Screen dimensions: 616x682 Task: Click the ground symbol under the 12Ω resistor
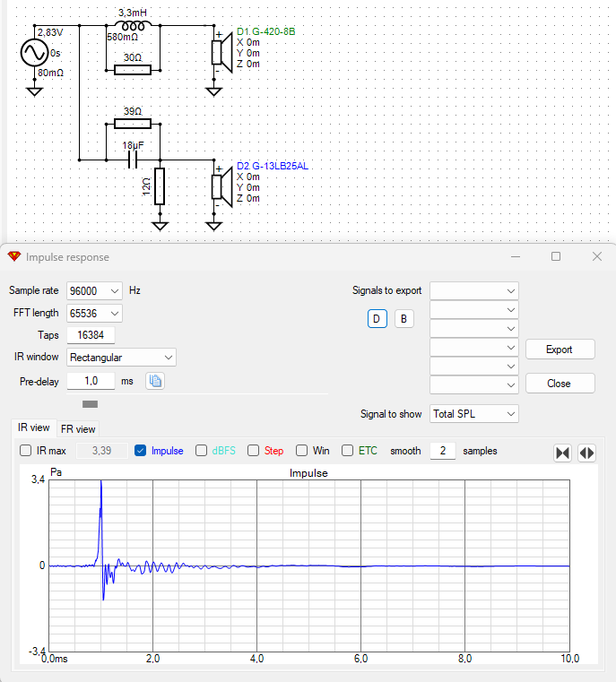coord(160,226)
